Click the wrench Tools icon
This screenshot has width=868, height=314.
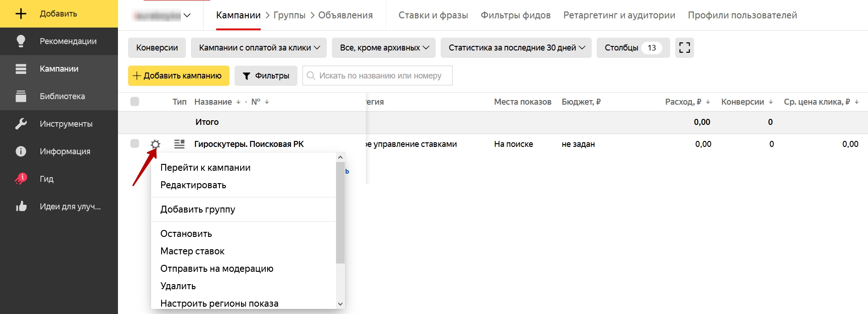click(x=21, y=124)
